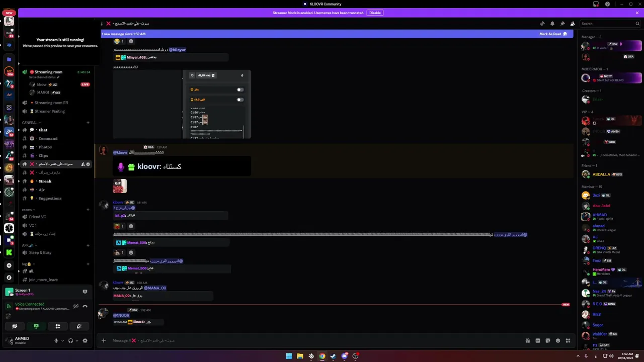
Task: Click the Search field in header
Action: click(x=610, y=24)
